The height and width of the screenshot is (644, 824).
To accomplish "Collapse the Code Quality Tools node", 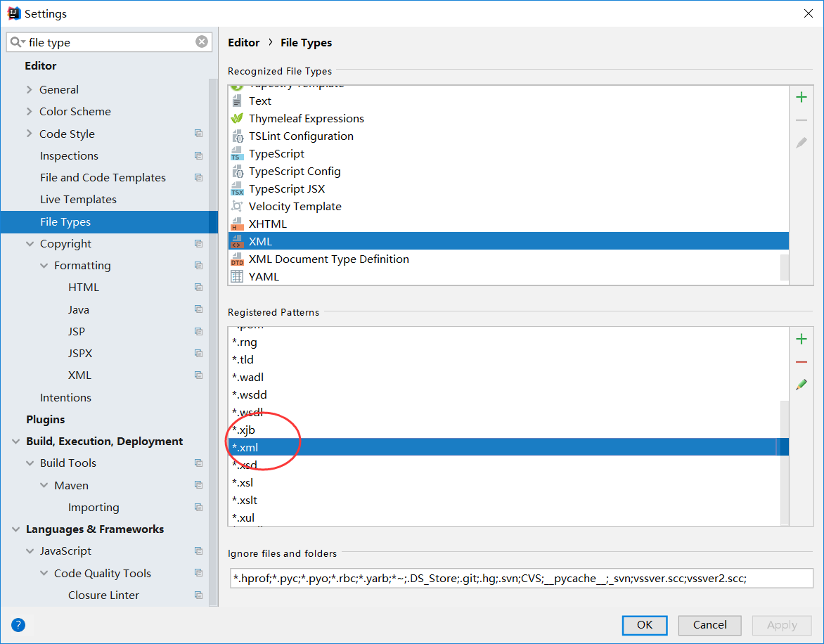I will point(44,573).
